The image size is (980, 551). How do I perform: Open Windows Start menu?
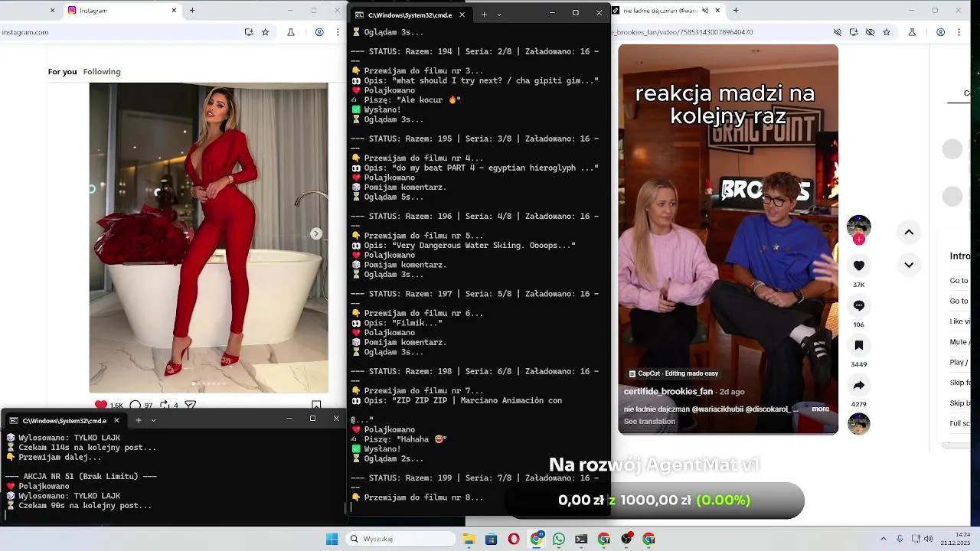332,539
